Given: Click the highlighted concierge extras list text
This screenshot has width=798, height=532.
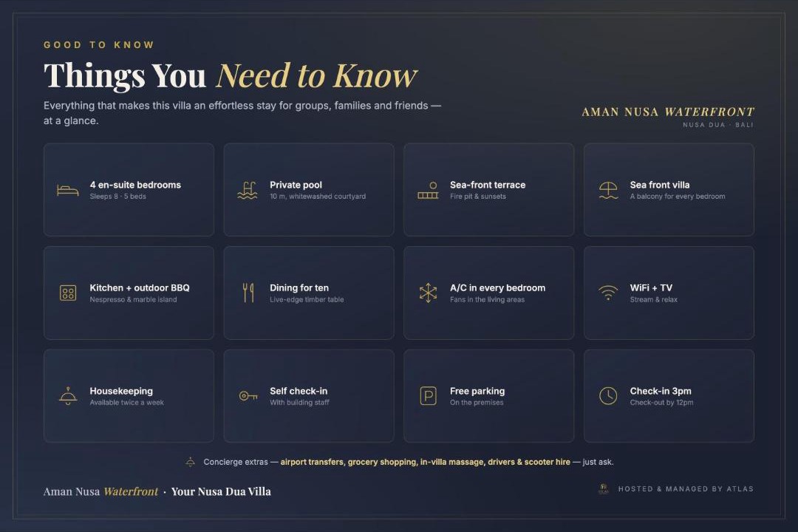Looking at the screenshot, I should click(x=426, y=463).
